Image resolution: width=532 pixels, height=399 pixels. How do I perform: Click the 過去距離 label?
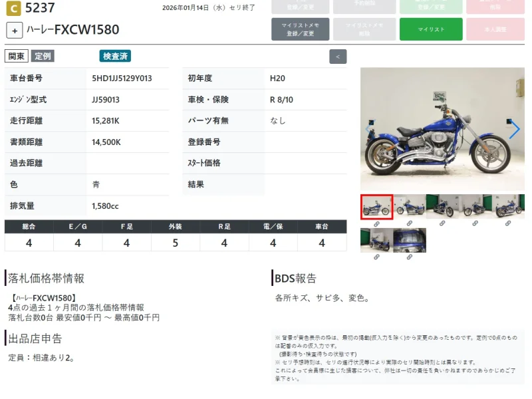26,163
